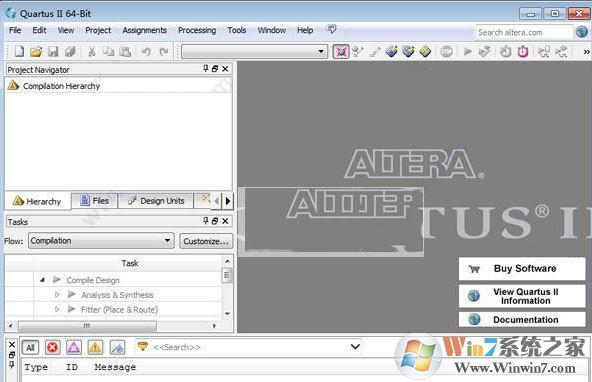Click the Customize... button
The width and height of the screenshot is (592, 382).
click(x=206, y=241)
